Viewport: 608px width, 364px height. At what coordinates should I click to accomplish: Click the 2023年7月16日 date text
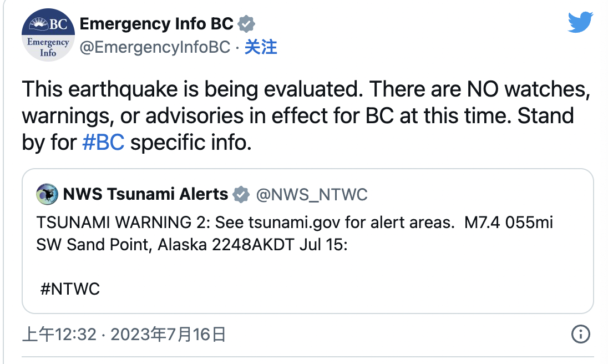(168, 334)
